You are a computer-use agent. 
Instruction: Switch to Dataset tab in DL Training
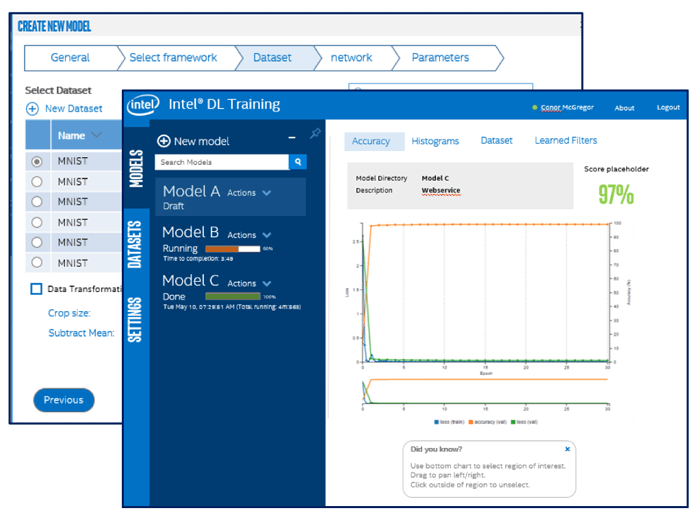[x=496, y=141]
